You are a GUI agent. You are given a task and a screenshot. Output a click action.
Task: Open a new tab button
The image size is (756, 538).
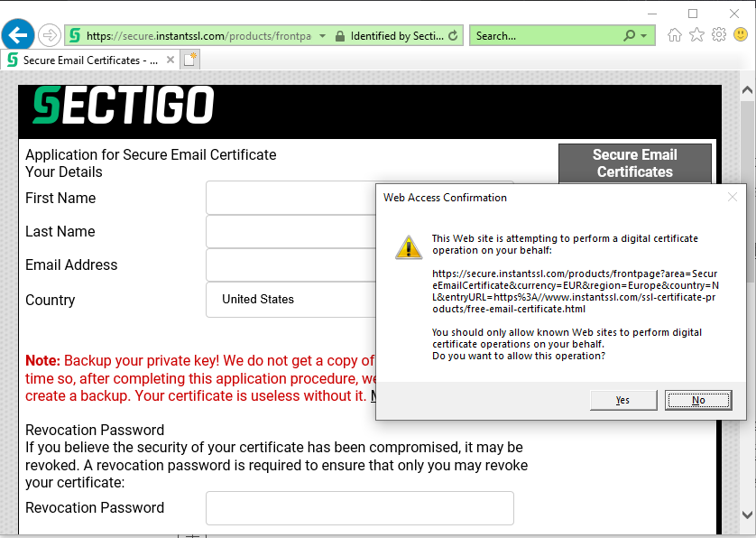coord(190,60)
